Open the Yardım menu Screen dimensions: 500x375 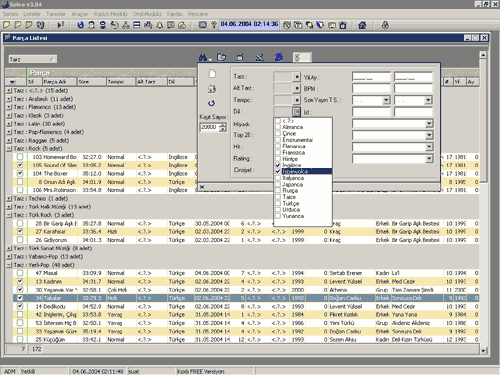pyautogui.click(x=175, y=14)
